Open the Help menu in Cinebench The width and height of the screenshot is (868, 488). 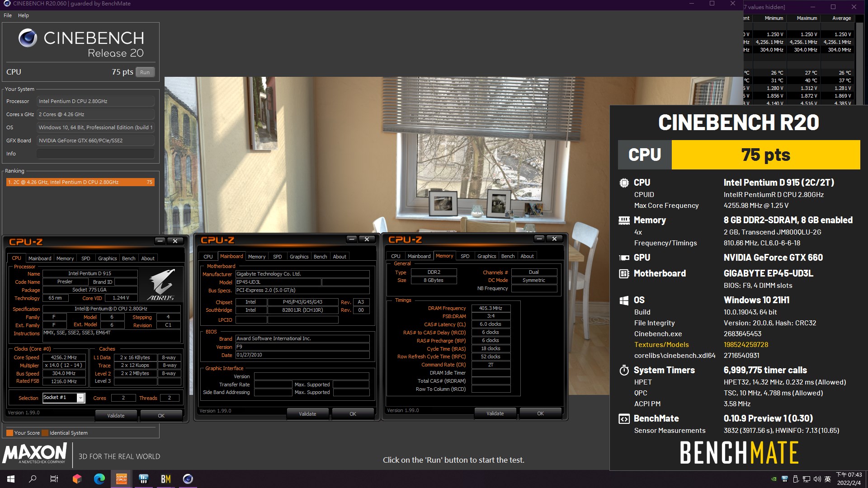point(24,15)
